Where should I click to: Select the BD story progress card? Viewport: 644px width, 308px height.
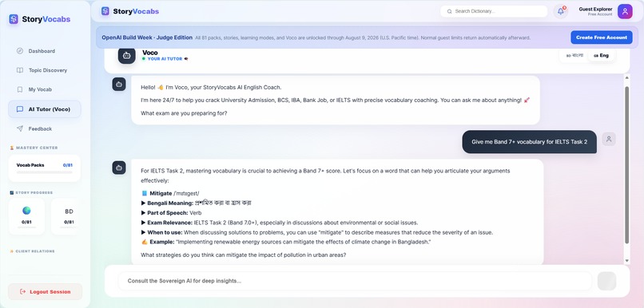[66, 216]
